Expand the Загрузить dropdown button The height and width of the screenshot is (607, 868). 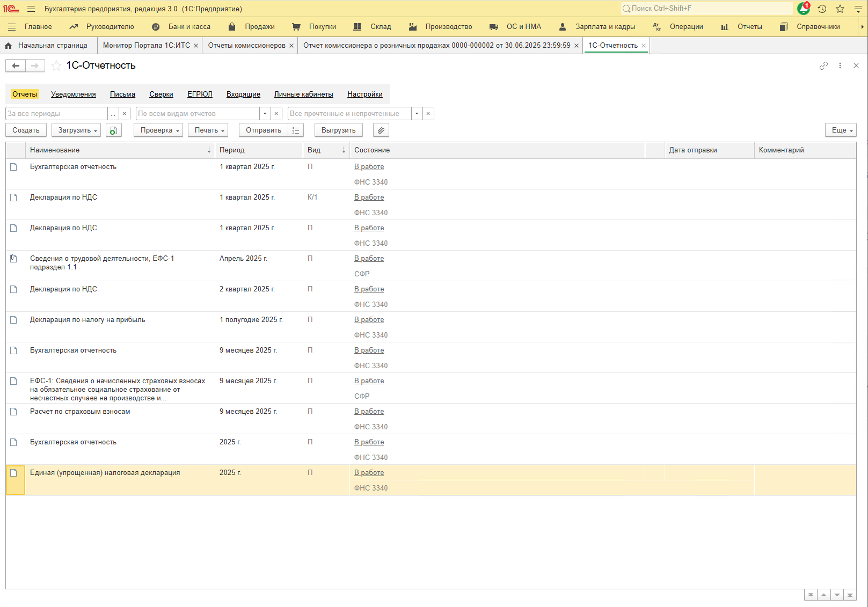point(78,130)
